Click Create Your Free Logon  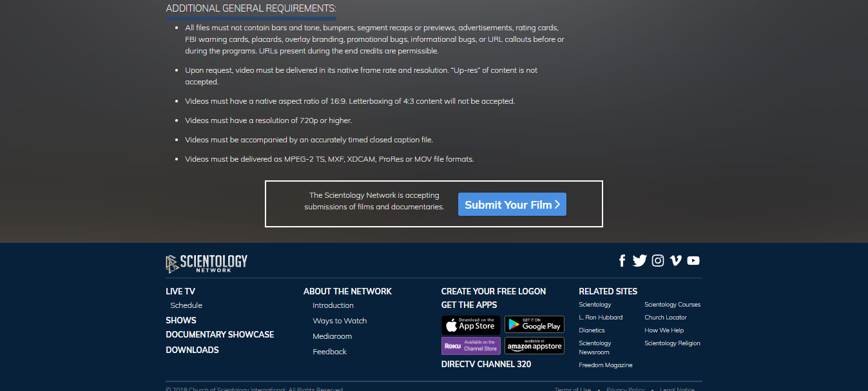[x=494, y=291]
